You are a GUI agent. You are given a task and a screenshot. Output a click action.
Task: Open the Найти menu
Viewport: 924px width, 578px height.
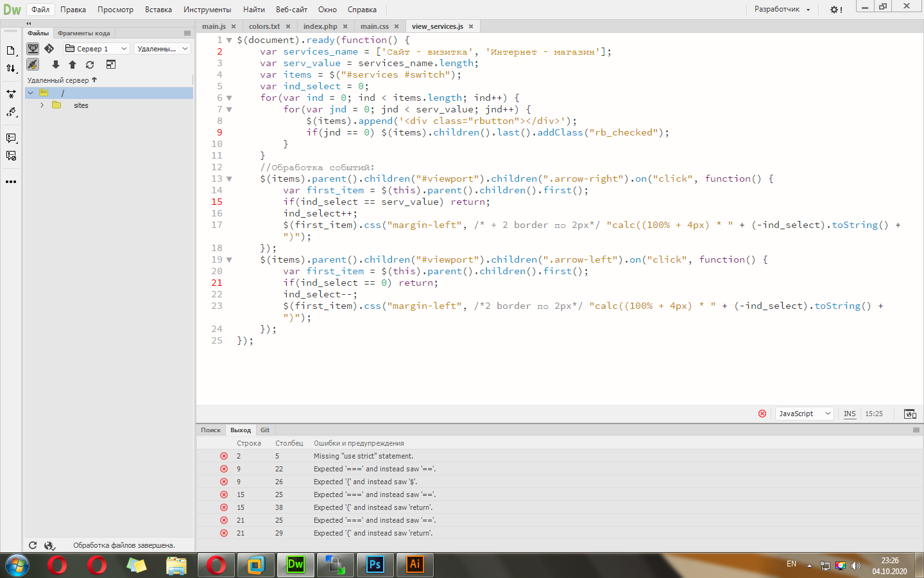[x=254, y=10]
